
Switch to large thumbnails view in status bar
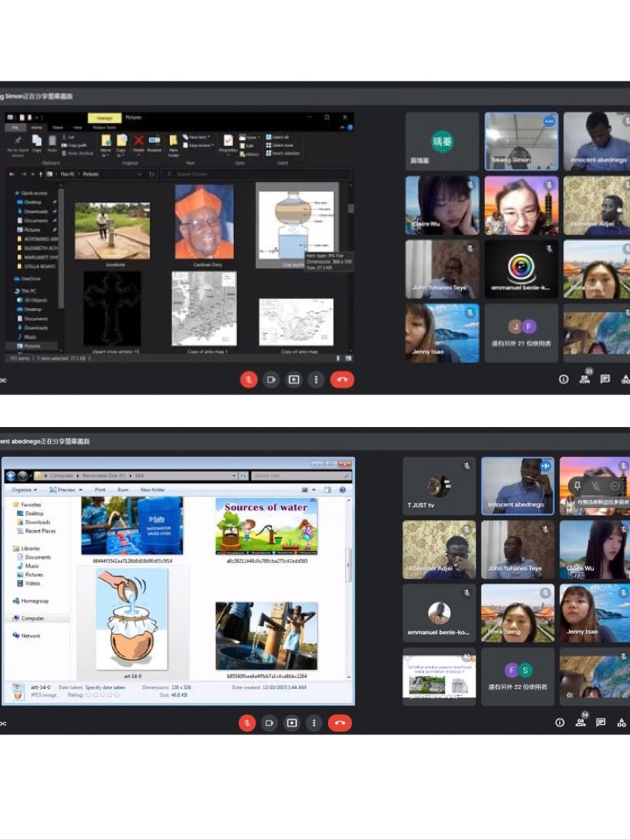point(348,358)
